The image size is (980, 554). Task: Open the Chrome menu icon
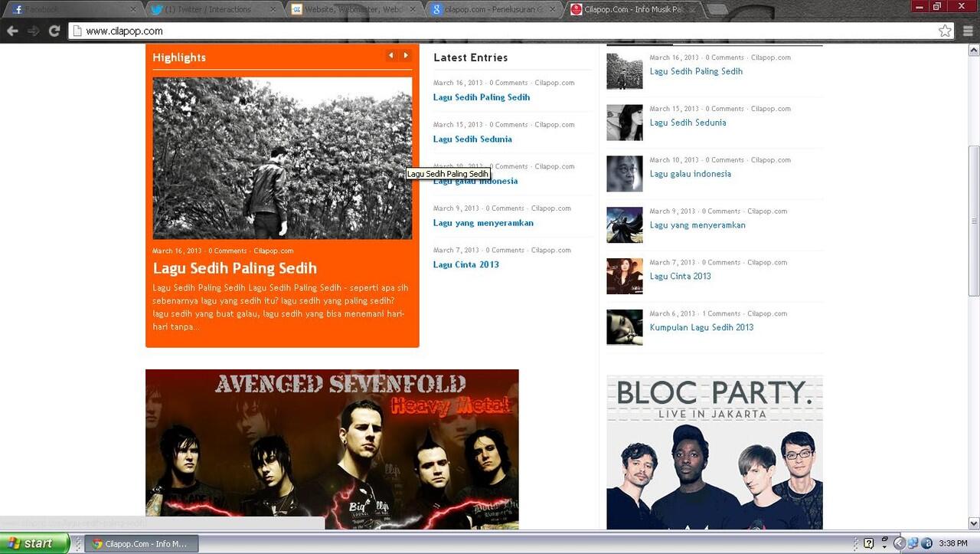[968, 31]
